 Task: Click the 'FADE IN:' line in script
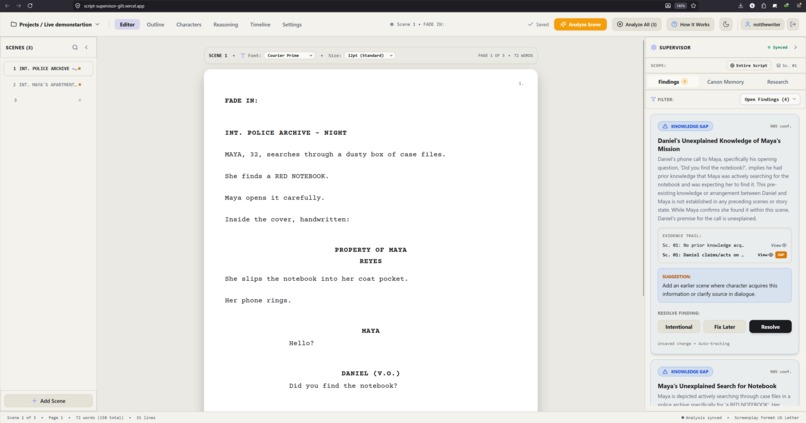coord(241,101)
